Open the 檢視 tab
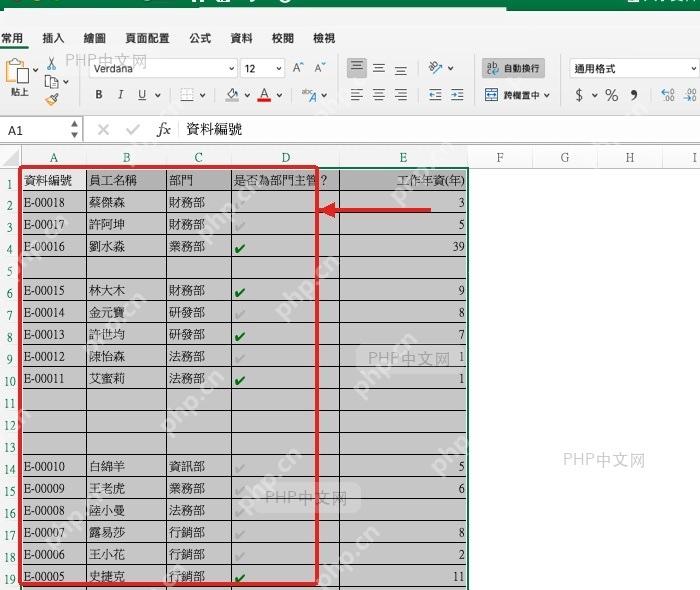This screenshot has width=700, height=590. [x=324, y=38]
